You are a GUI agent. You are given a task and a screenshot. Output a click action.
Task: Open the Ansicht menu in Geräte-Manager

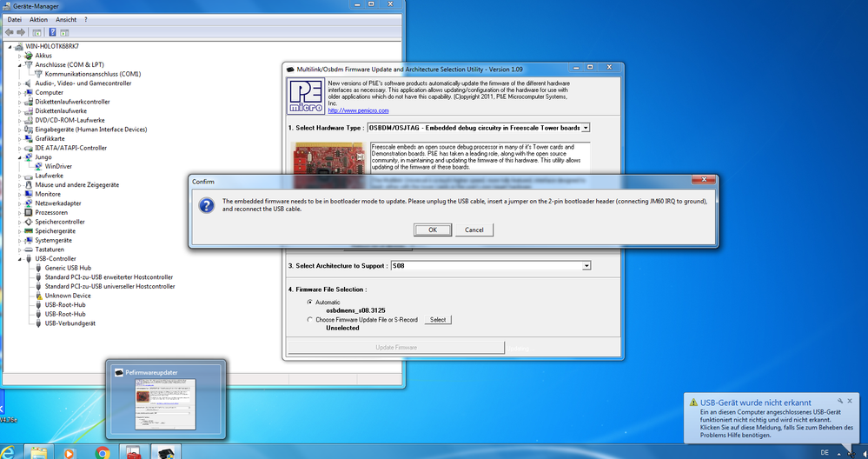pos(66,19)
